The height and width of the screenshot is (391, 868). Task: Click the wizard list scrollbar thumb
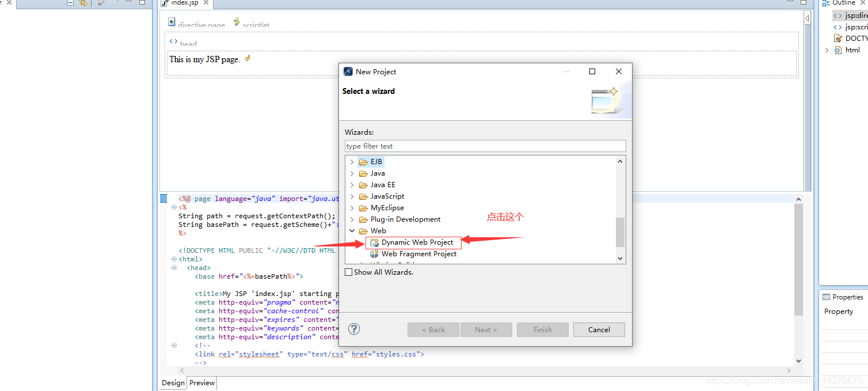point(620,232)
